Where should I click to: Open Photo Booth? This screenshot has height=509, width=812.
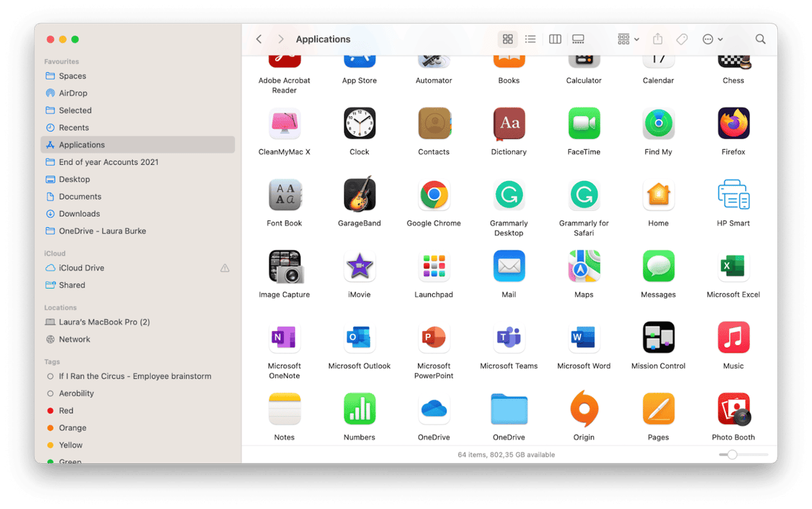(x=733, y=409)
